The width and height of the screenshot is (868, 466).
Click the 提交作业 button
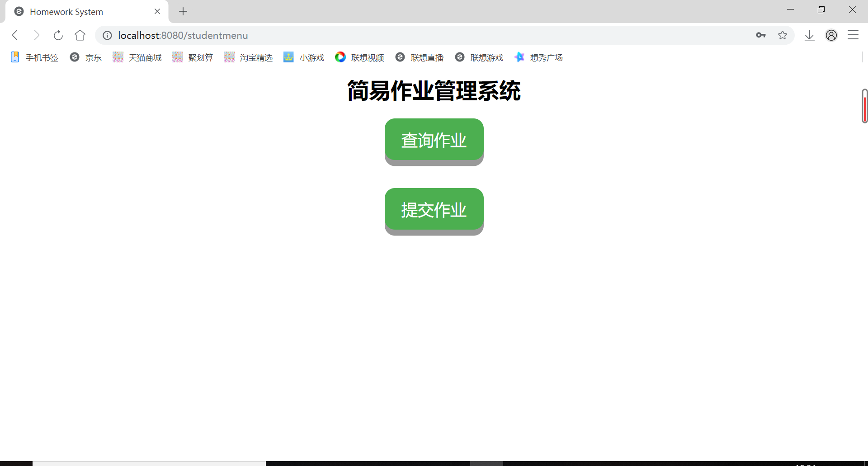(434, 209)
